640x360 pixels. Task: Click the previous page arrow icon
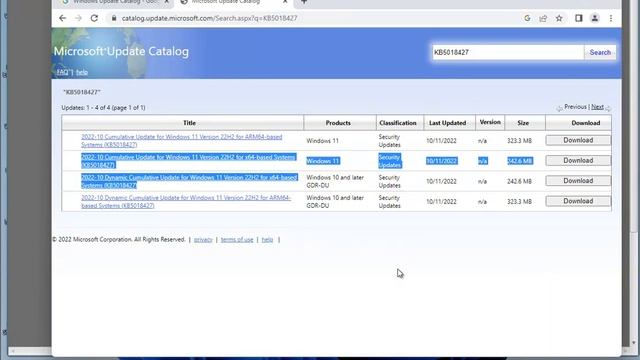[559, 108]
